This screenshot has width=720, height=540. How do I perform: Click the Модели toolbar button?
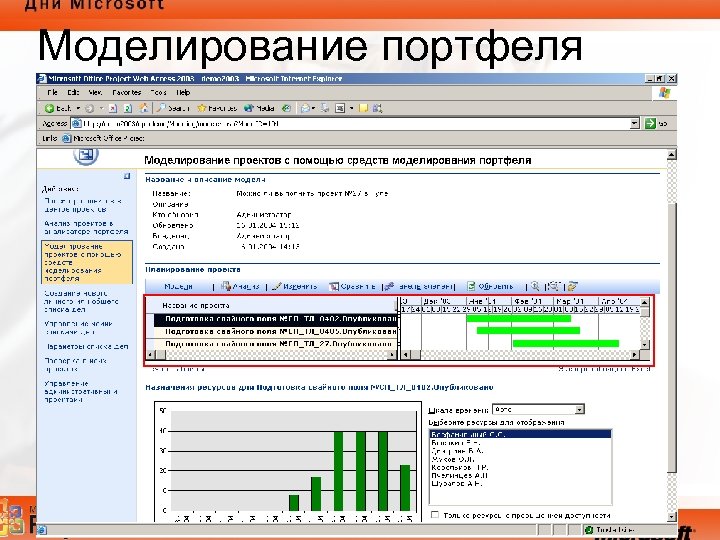click(178, 287)
